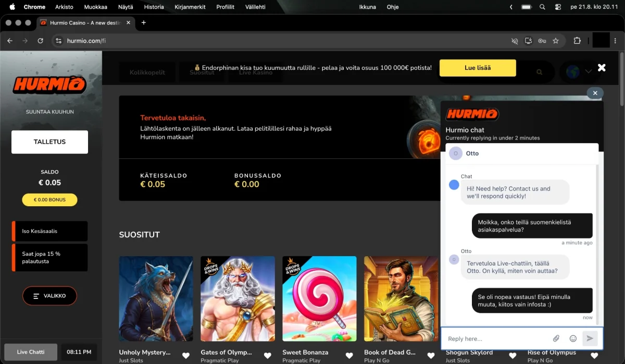
Task: Open Book of Dead game thumbnail
Action: [x=401, y=299]
